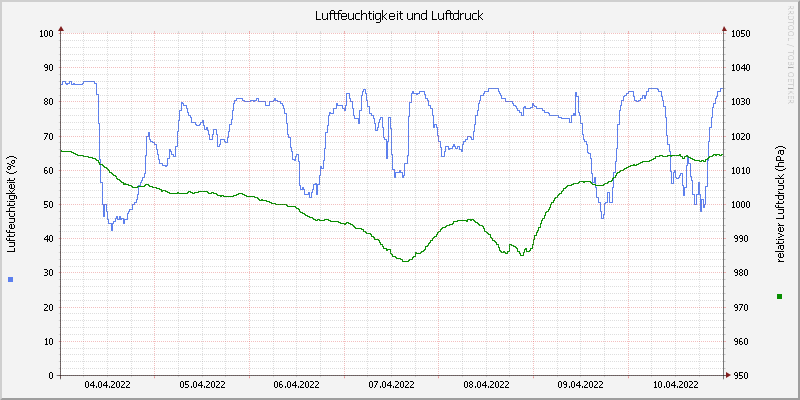This screenshot has width=800, height=400.
Task: Click the arrowhead atop the left axis
Action: (x=61, y=29)
